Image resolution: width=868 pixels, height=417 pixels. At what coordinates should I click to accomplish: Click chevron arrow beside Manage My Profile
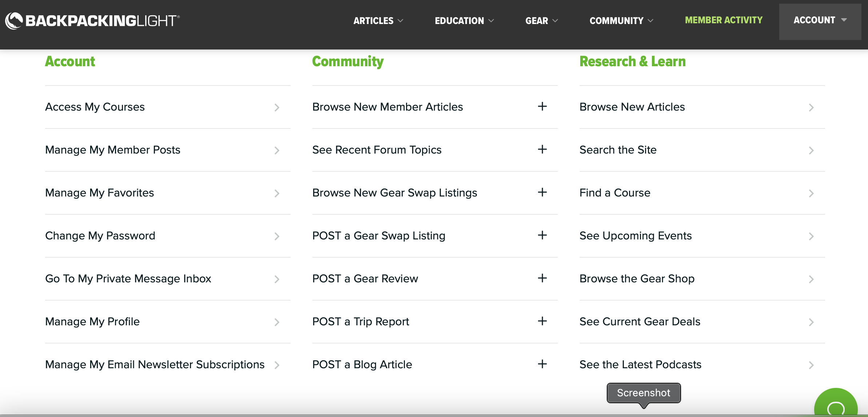point(277,322)
